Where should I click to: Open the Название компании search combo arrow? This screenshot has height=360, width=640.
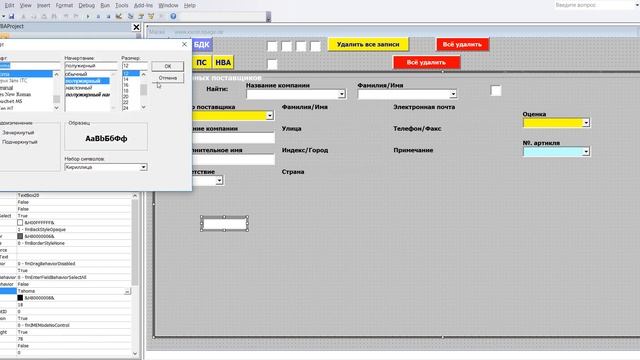[x=342, y=94]
